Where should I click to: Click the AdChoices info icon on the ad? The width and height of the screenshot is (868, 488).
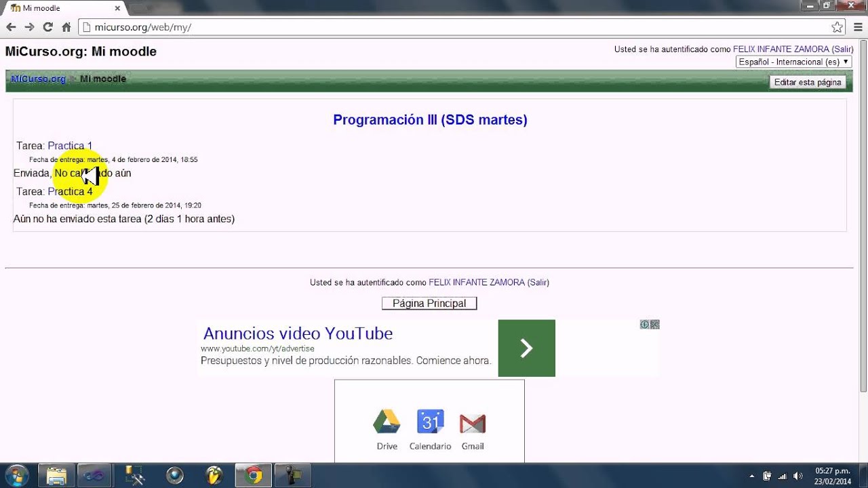[645, 325]
